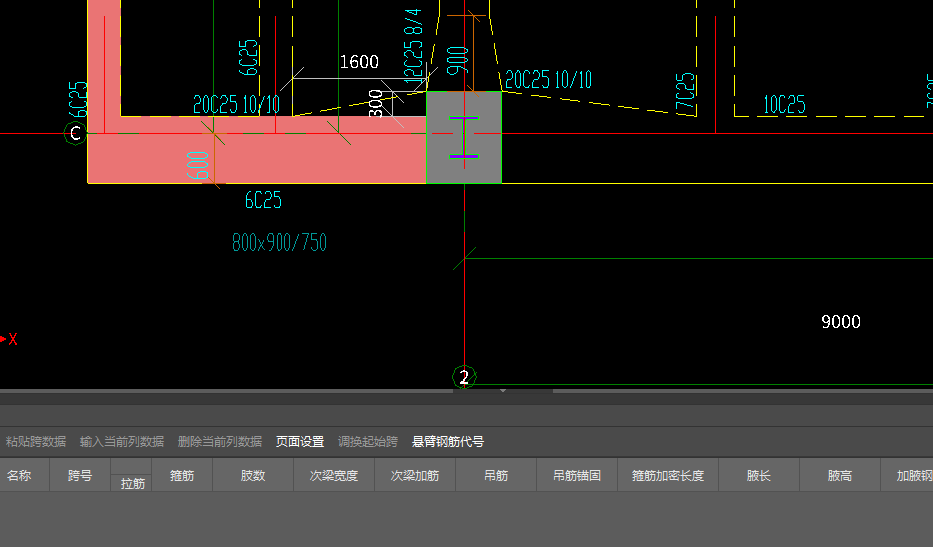
Task: Click the collapse arrow on the panel splitter
Action: coord(503,391)
